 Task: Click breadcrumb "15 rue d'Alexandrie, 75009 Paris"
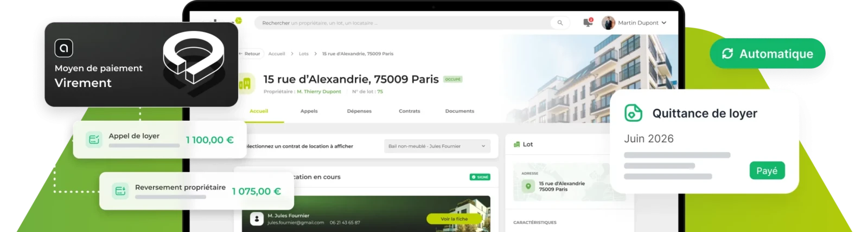[x=358, y=54]
